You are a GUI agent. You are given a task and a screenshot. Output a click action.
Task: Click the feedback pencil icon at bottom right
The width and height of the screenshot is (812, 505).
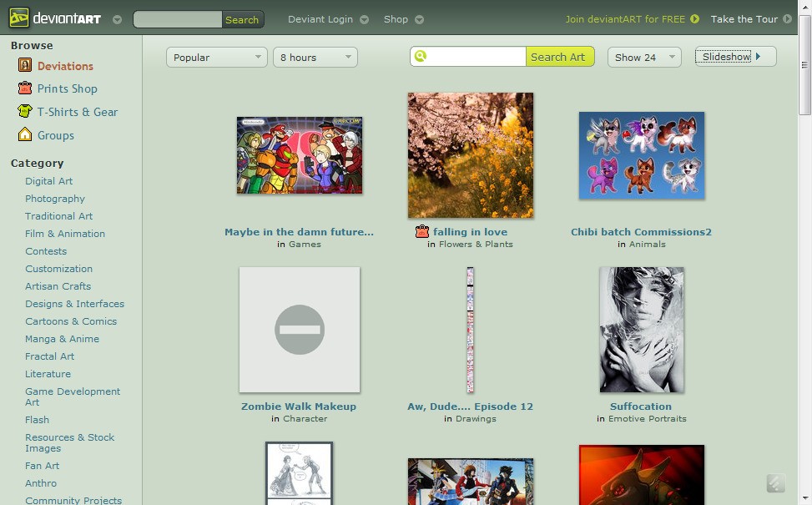[776, 483]
